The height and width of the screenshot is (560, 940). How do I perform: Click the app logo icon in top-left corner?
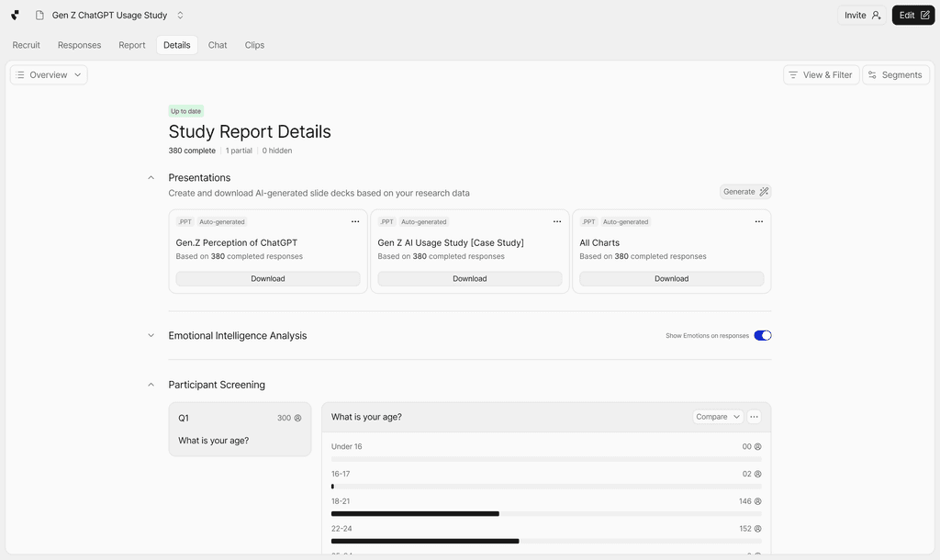click(15, 15)
